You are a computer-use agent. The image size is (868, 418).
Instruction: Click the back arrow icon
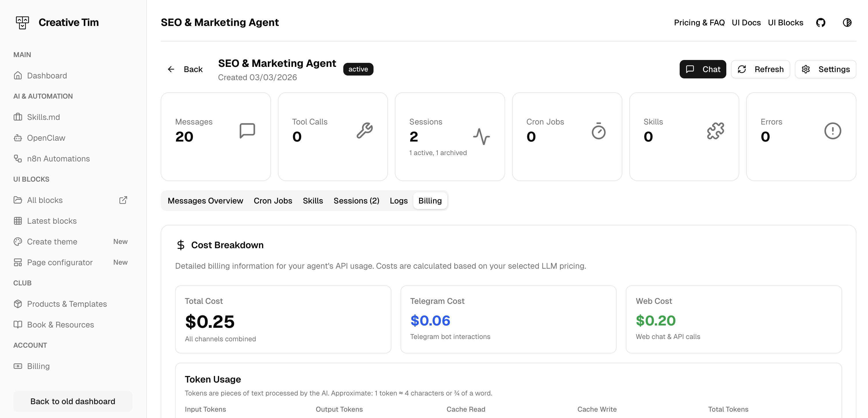(171, 69)
